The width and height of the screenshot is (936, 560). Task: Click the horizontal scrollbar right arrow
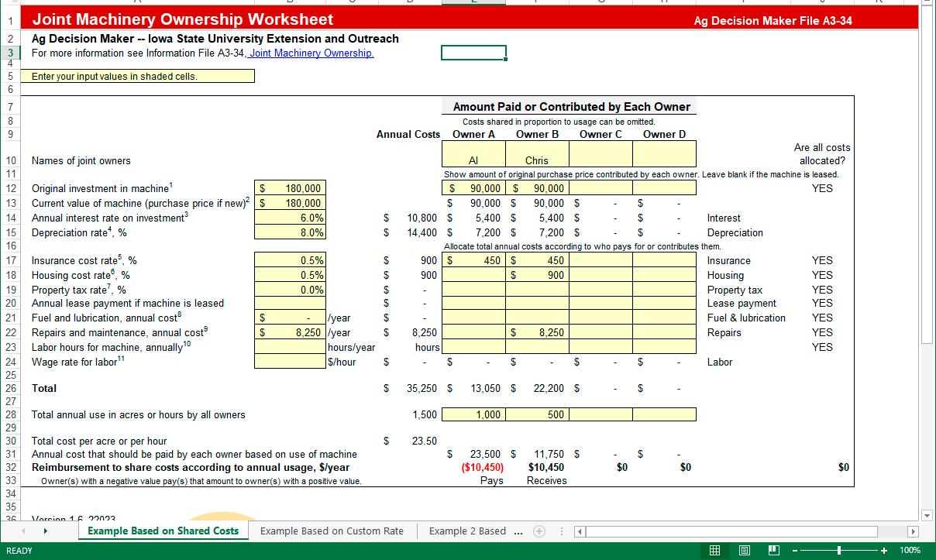pos(913,532)
